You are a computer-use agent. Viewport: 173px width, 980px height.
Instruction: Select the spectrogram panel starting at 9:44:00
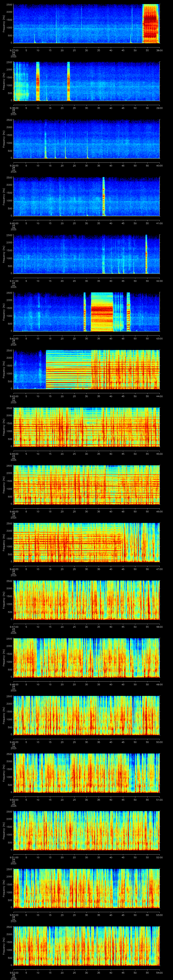pos(86,427)
